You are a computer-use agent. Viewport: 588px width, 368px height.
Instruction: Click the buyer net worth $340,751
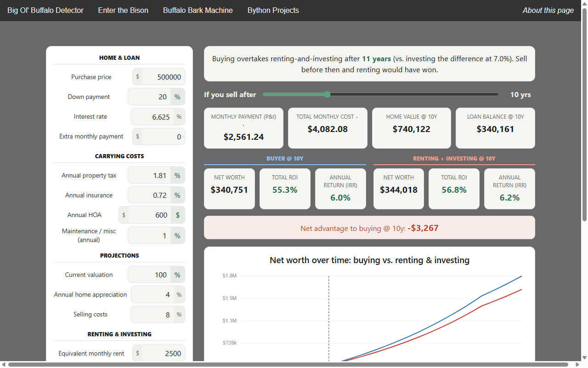click(x=229, y=190)
